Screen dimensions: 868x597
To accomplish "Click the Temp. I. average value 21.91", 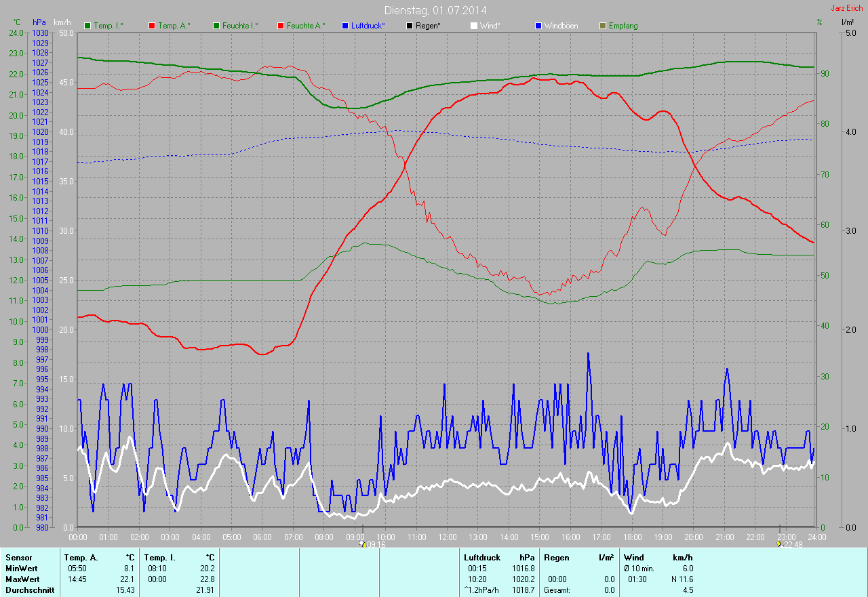I will (x=205, y=590).
